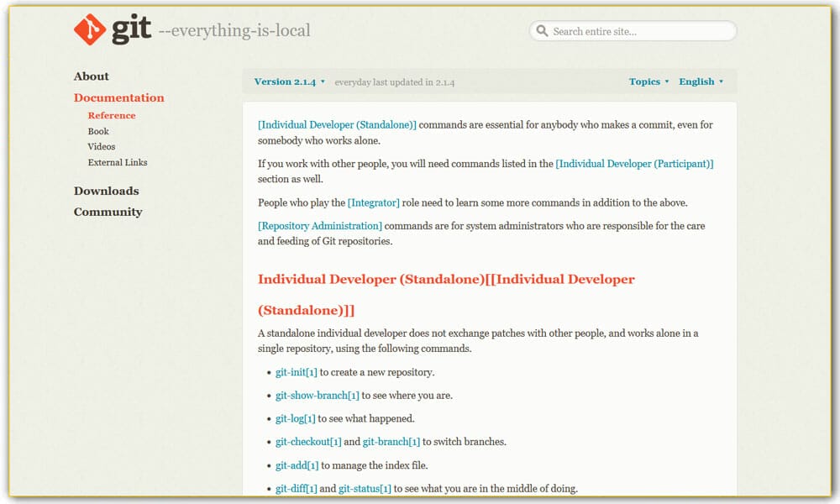Click the git-checkout[1] link

(308, 442)
